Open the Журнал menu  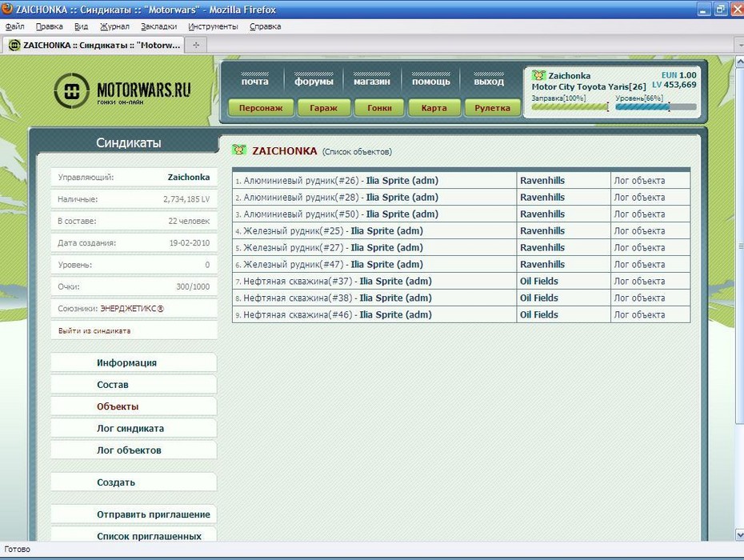[114, 26]
